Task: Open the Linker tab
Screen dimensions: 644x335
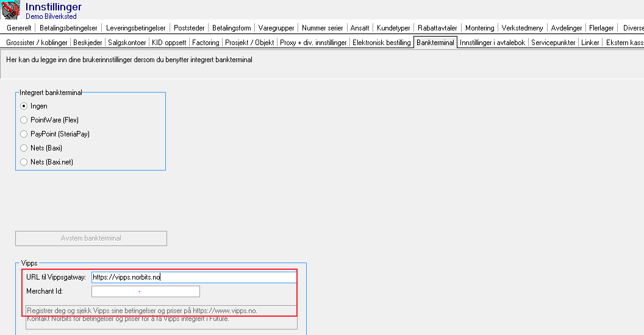Action: tap(590, 43)
